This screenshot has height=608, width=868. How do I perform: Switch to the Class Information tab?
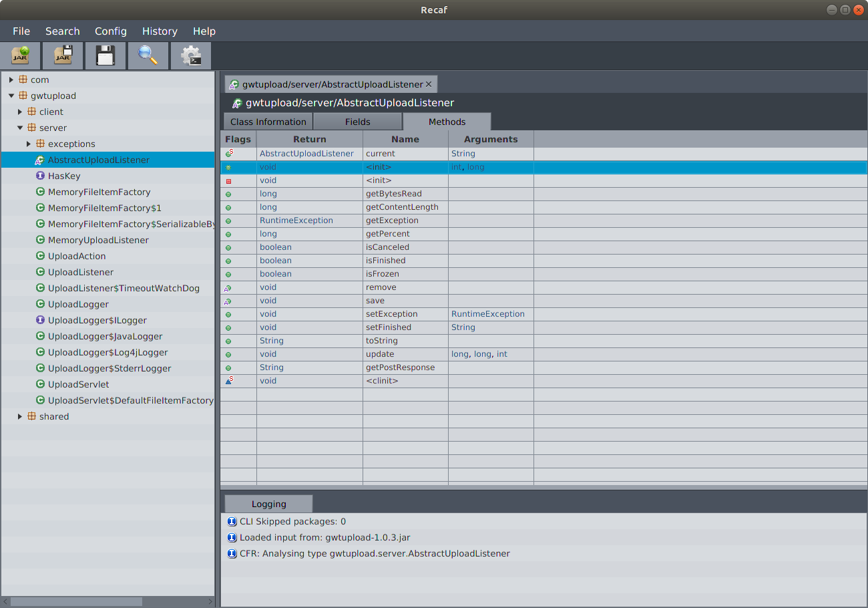click(x=268, y=122)
